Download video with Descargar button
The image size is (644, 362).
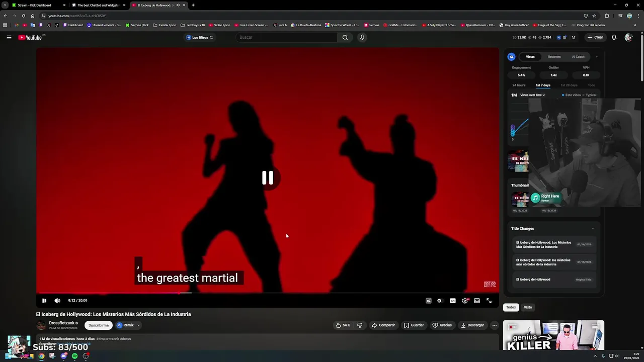(472, 325)
